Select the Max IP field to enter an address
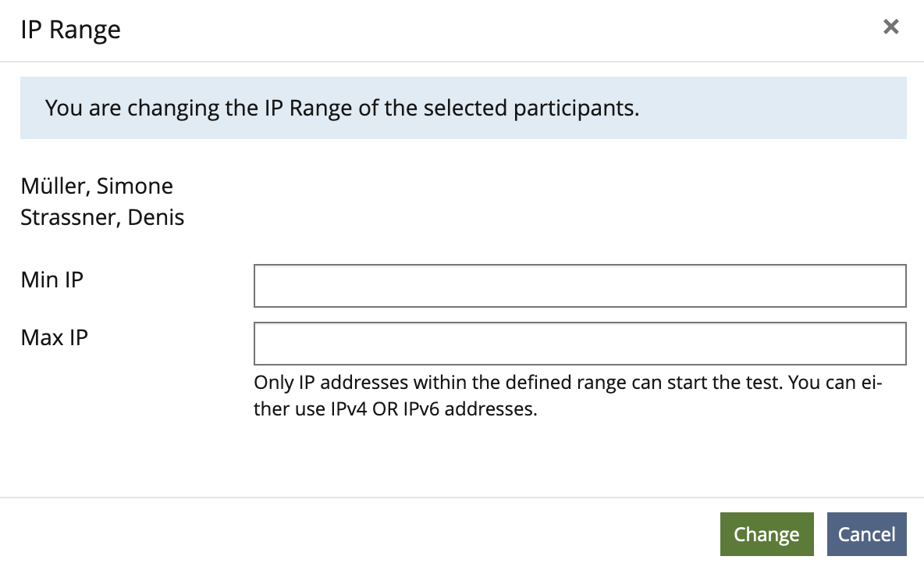The image size is (924, 567). pyautogui.click(x=579, y=344)
